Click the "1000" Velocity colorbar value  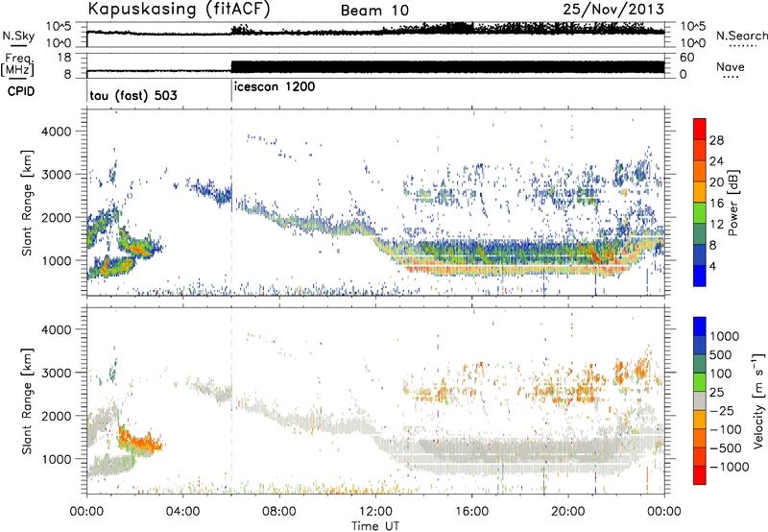pos(724,336)
